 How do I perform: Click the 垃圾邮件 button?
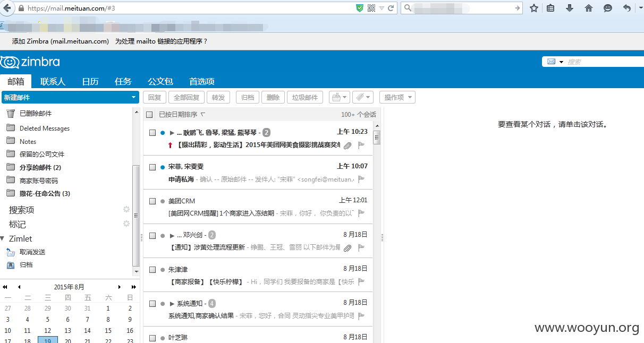(305, 97)
